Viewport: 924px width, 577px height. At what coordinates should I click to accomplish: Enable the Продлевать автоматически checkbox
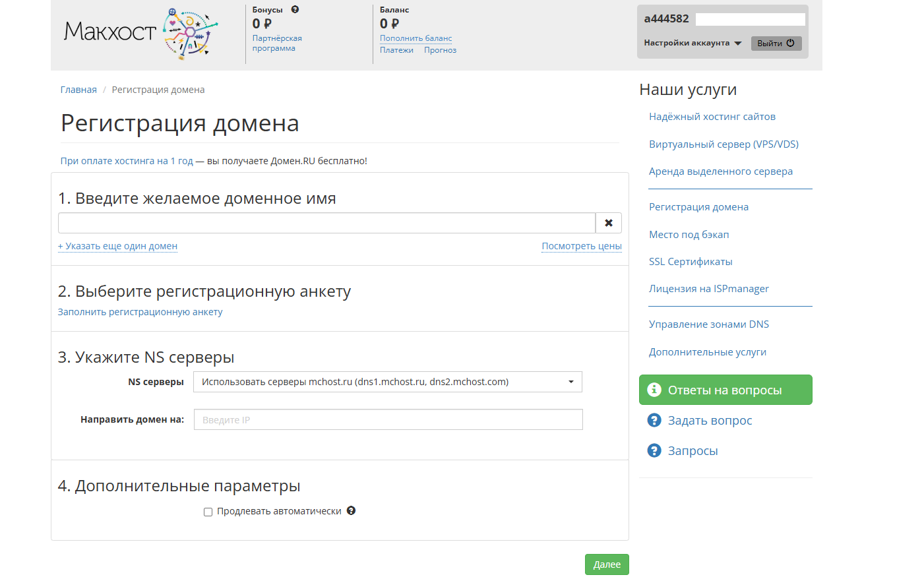(x=208, y=512)
